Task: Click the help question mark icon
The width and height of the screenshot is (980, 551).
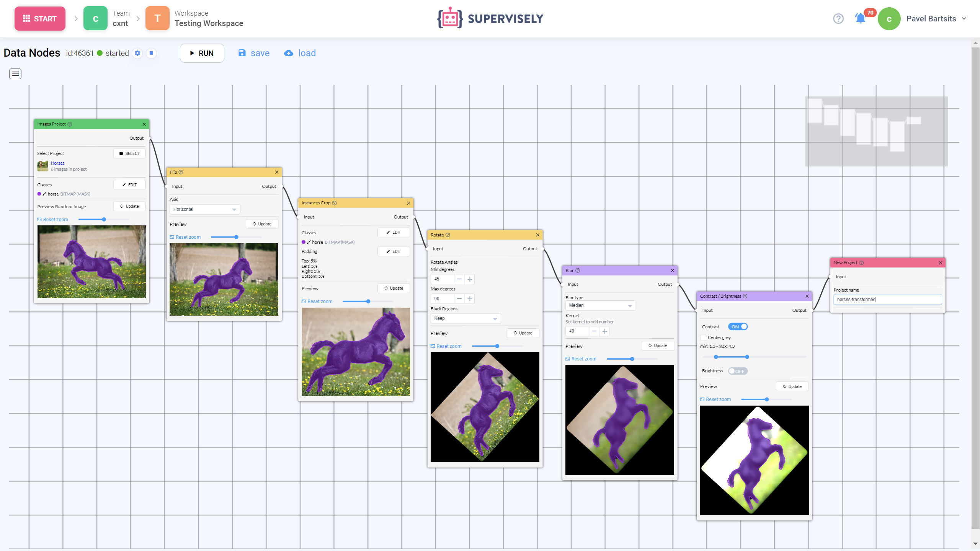Action: (x=838, y=18)
